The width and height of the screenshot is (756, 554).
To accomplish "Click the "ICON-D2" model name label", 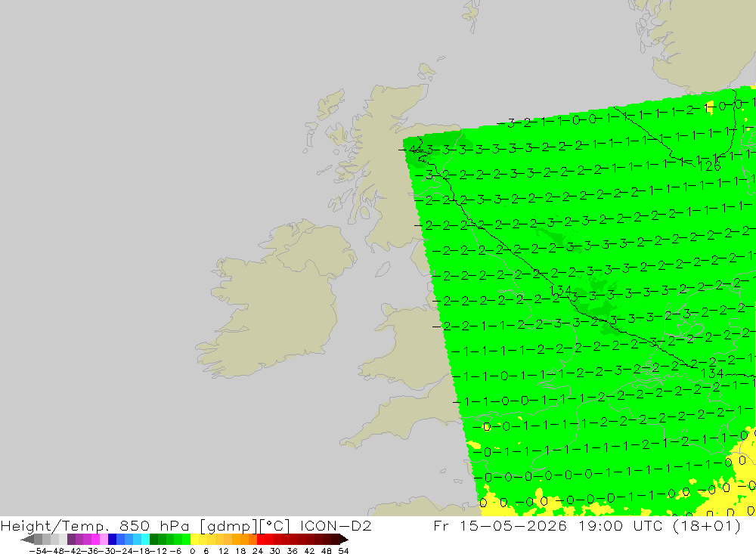I will [336, 525].
